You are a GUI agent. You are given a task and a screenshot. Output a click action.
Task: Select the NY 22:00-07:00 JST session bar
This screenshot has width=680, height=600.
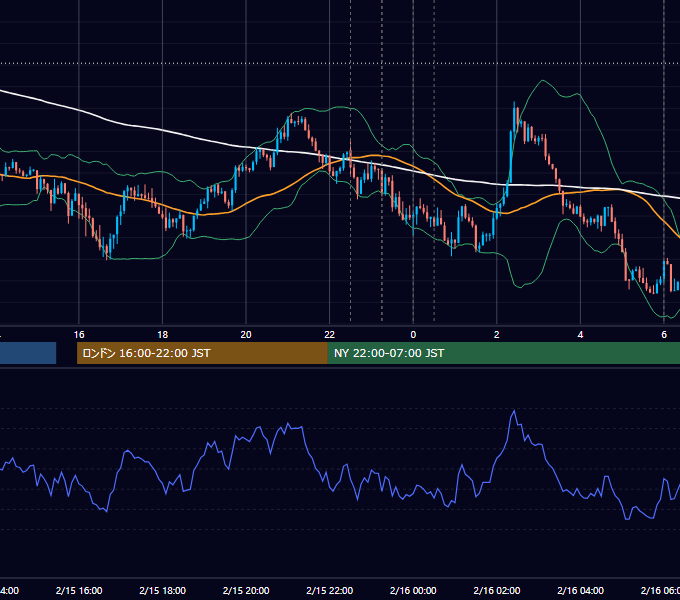point(503,353)
